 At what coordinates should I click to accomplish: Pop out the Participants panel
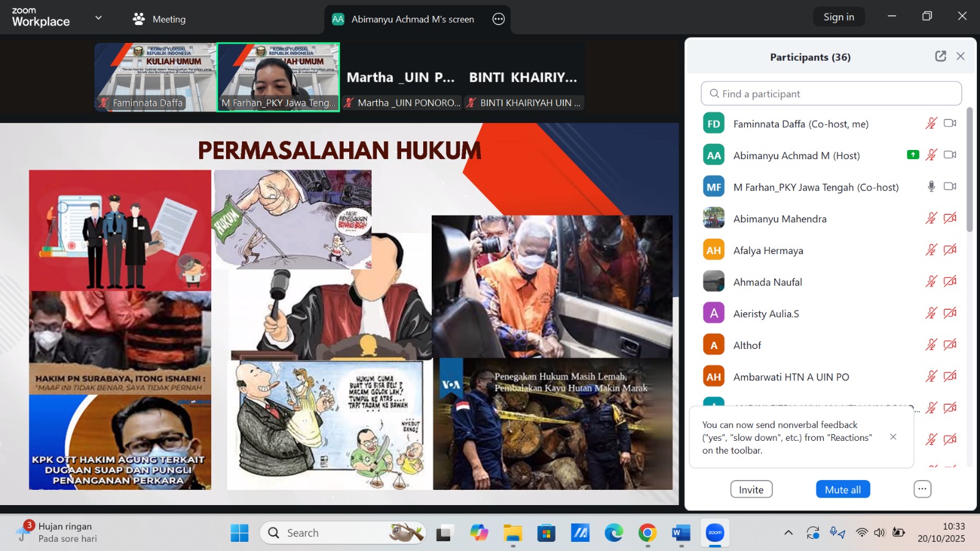[x=940, y=56]
